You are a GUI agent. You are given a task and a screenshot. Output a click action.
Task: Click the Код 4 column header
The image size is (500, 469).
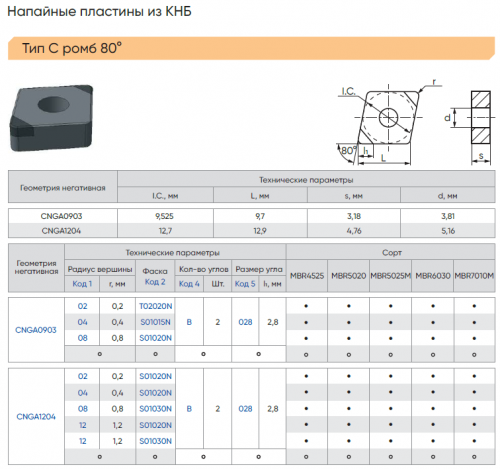(189, 284)
